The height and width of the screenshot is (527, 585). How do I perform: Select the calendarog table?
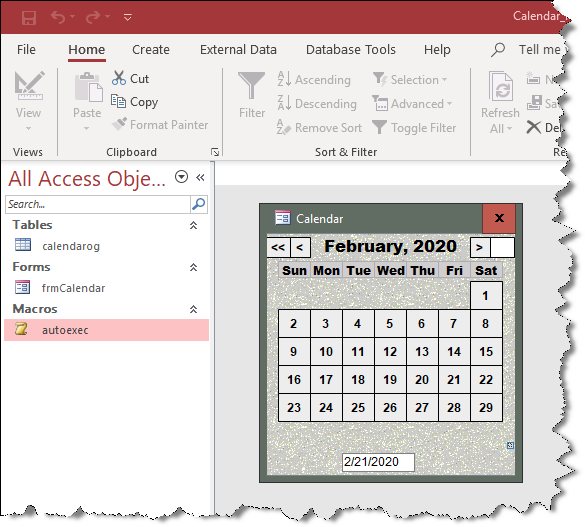click(x=71, y=246)
